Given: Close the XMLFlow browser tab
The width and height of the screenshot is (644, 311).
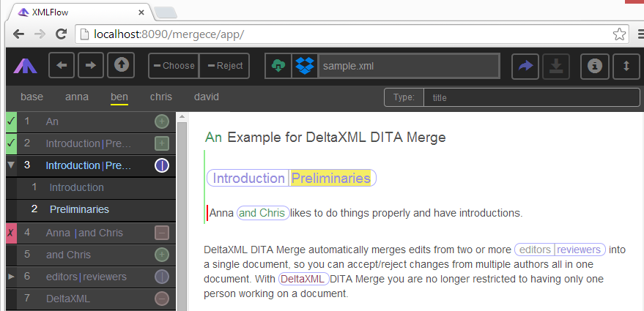Looking at the screenshot, I should click(141, 12).
